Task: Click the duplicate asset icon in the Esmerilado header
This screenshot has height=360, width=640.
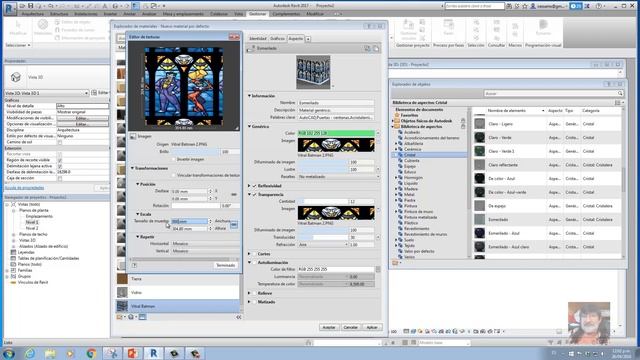Action: pos(376,49)
